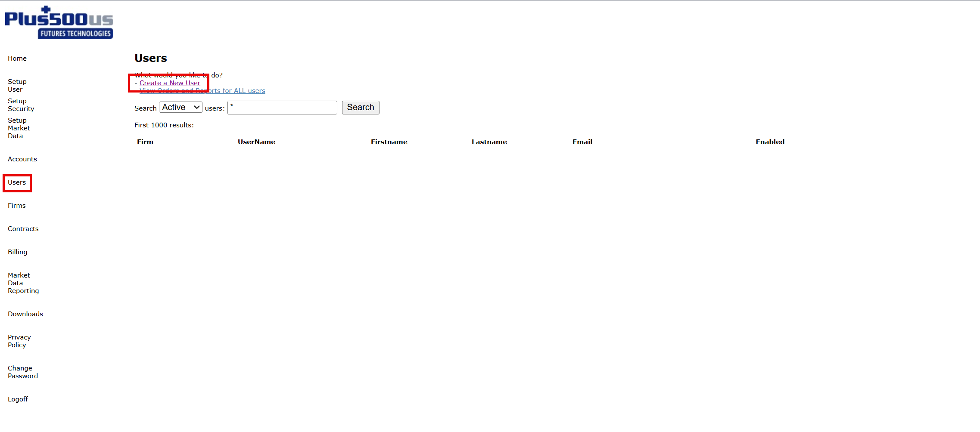Click Logoff in the sidebar
This screenshot has width=980, height=432.
[x=18, y=399]
